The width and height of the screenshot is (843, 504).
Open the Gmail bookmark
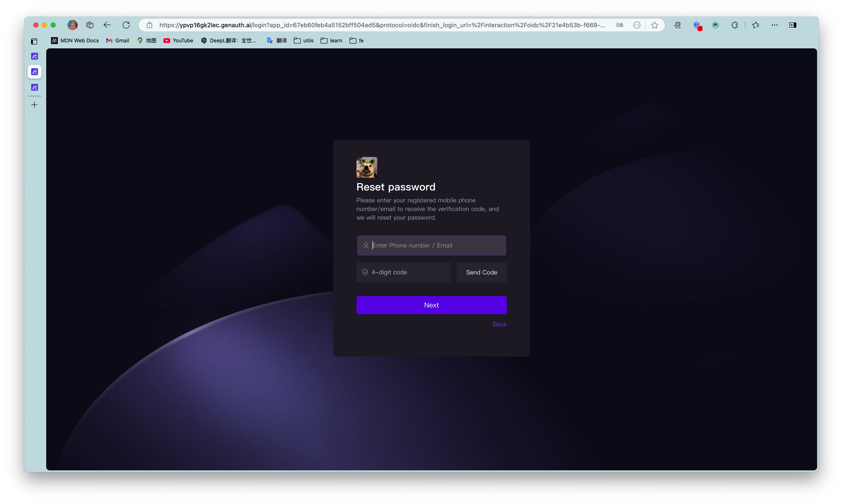tap(118, 40)
